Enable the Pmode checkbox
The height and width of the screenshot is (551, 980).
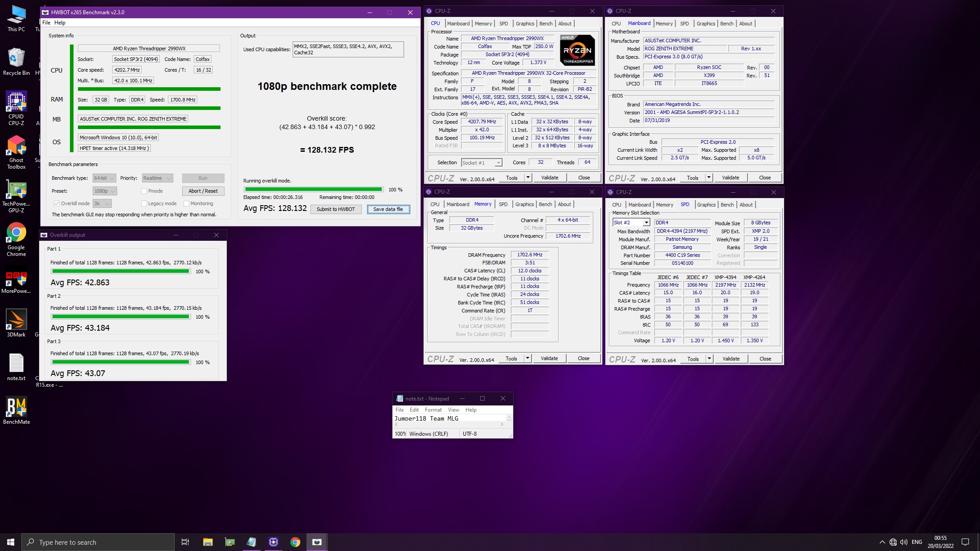tap(144, 191)
